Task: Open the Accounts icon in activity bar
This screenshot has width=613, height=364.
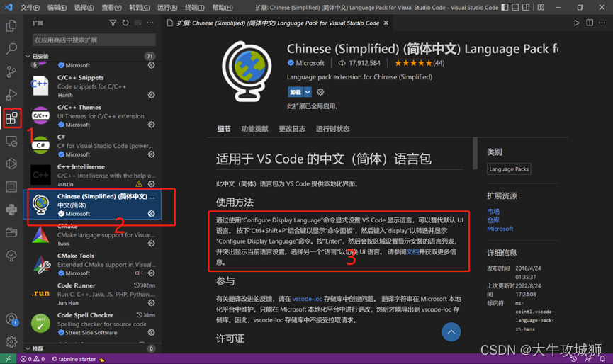Action: pos(11,319)
